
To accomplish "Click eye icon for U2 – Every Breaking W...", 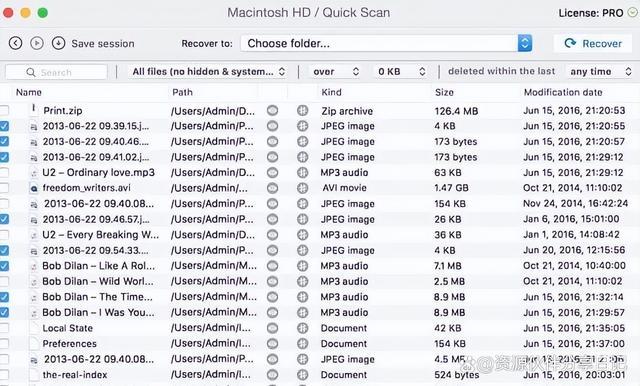I will [272, 235].
